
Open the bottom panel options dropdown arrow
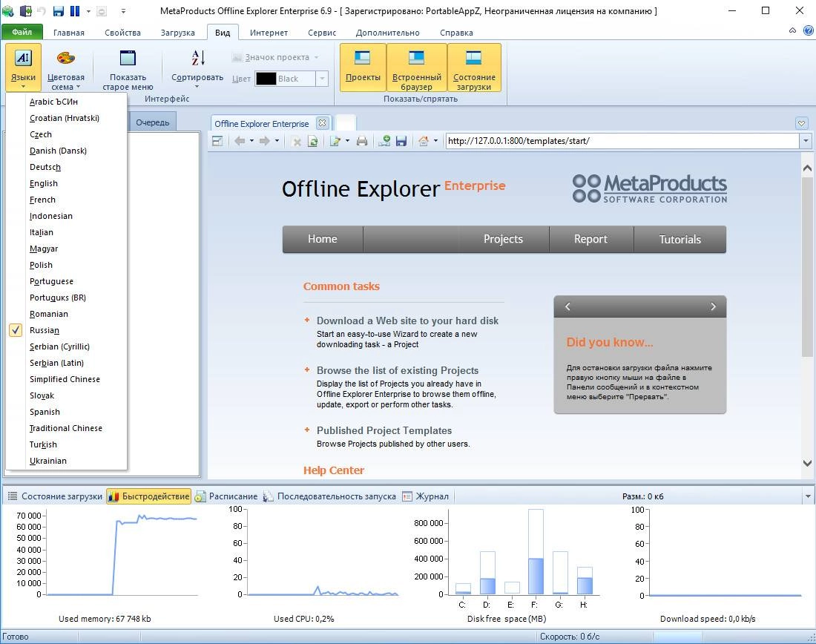[808, 496]
